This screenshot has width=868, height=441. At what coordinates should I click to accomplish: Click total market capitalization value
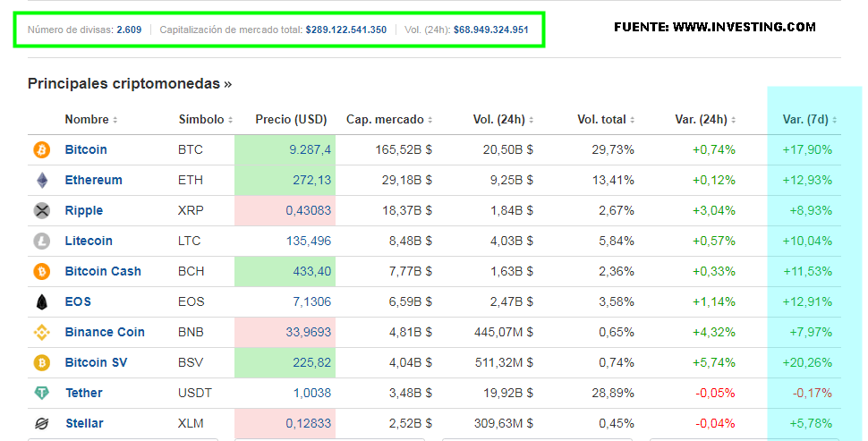pyautogui.click(x=345, y=30)
